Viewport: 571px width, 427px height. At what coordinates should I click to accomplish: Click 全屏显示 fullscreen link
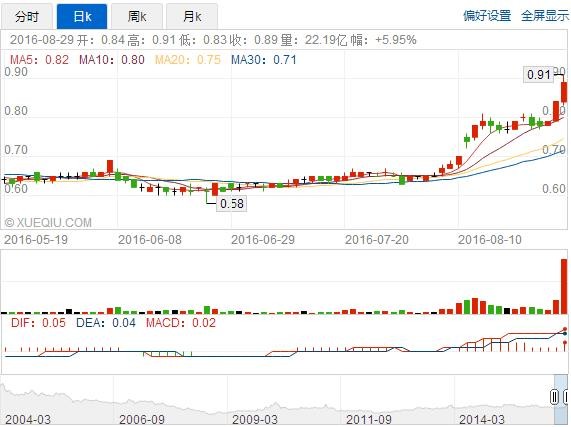(x=545, y=16)
